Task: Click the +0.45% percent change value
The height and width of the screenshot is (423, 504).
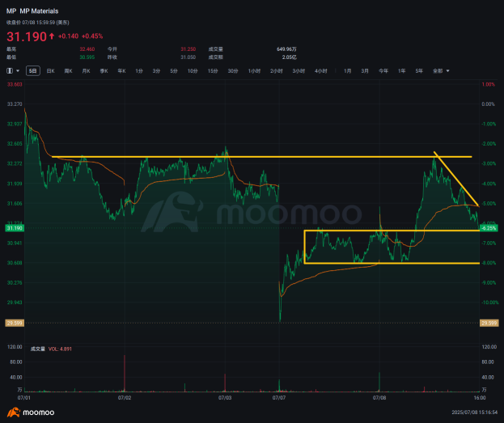Action: (x=92, y=36)
